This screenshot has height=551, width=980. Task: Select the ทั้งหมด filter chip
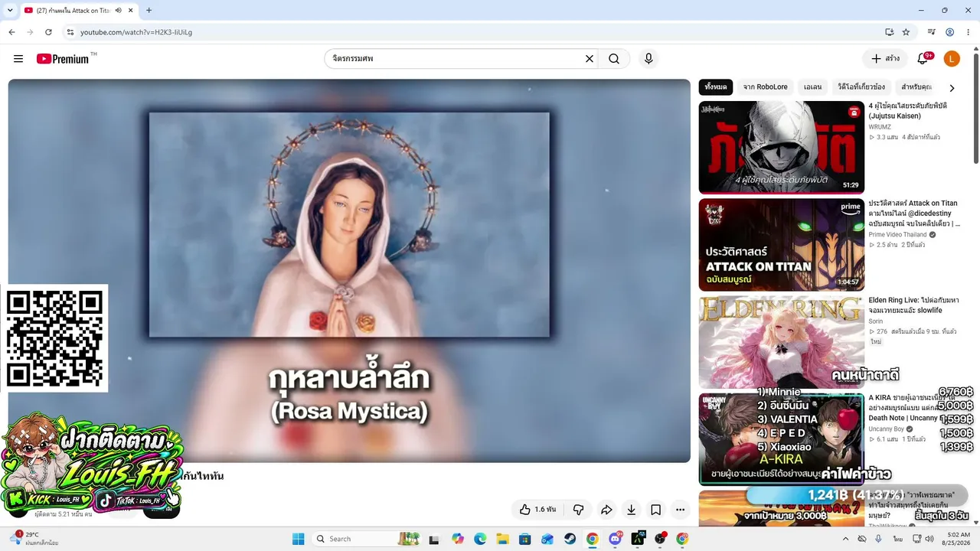(x=716, y=87)
